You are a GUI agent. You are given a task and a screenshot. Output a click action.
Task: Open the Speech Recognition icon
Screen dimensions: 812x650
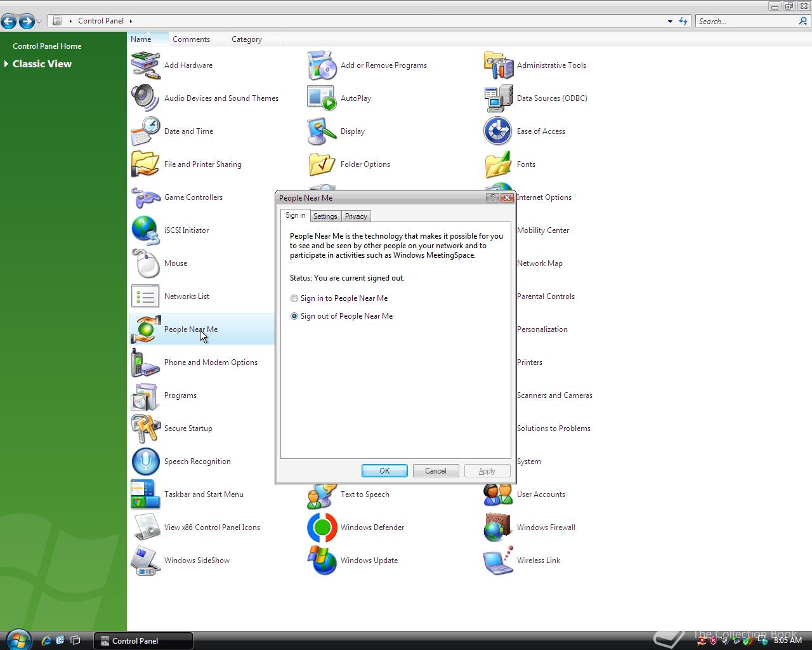coord(145,461)
